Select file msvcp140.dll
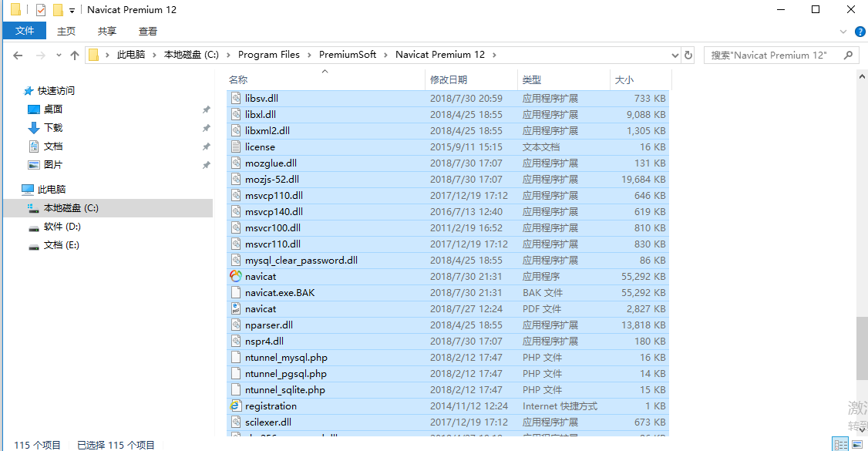The height and width of the screenshot is (451, 868). tap(448, 211)
